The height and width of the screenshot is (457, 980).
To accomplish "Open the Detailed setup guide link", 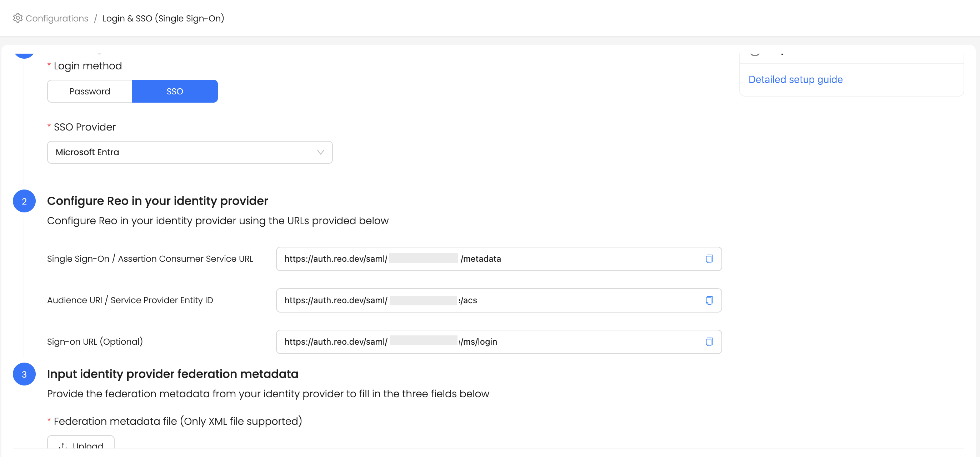I will click(795, 80).
